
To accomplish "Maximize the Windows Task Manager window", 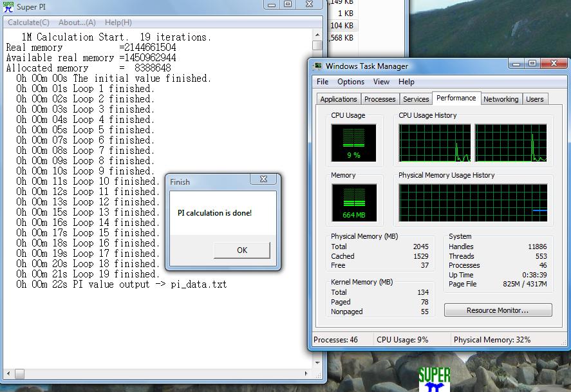I will click(x=532, y=64).
